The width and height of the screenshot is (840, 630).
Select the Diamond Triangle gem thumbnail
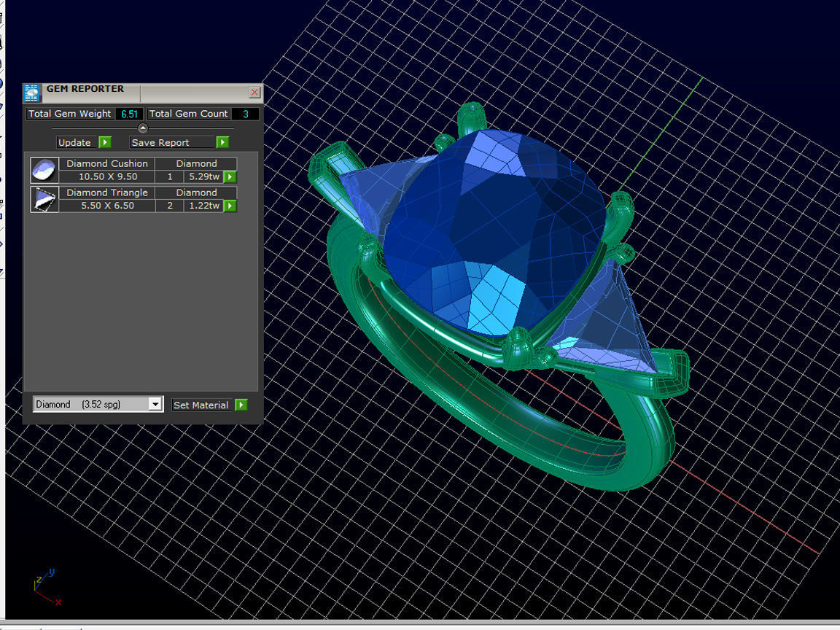click(x=44, y=199)
